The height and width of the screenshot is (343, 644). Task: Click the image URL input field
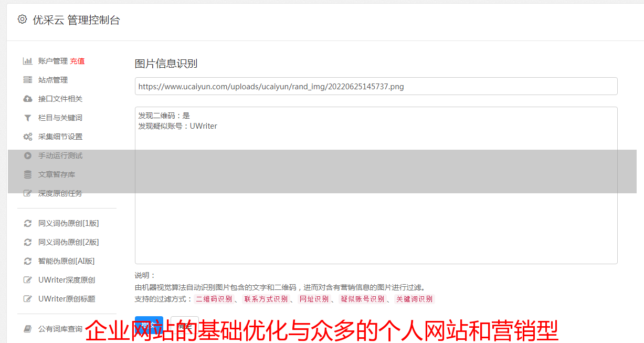pos(376,86)
